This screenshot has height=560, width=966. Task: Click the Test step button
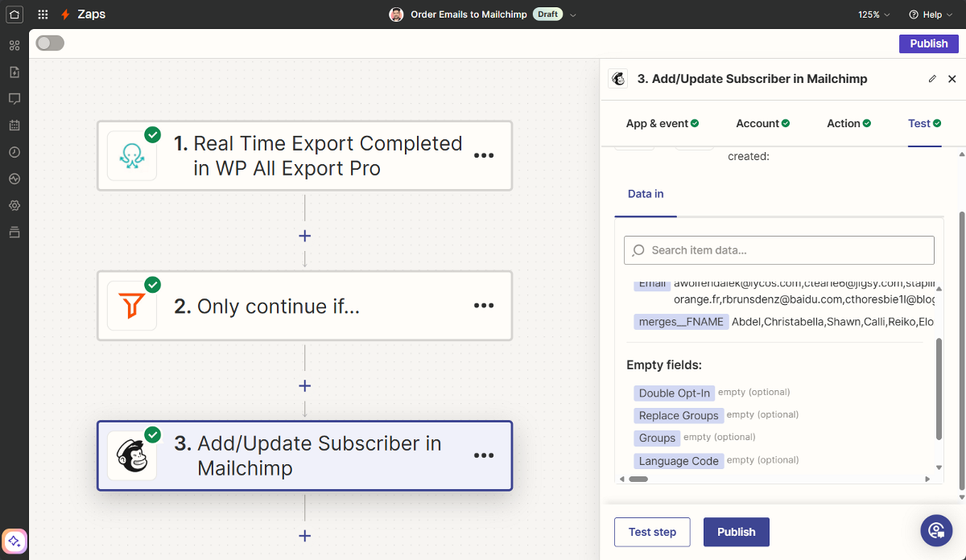pyautogui.click(x=652, y=532)
